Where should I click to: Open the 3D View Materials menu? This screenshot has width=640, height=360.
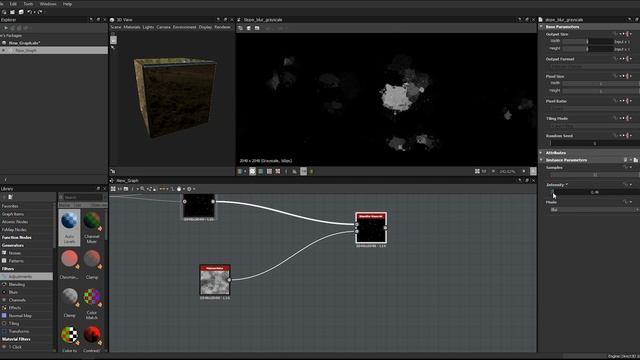132,27
